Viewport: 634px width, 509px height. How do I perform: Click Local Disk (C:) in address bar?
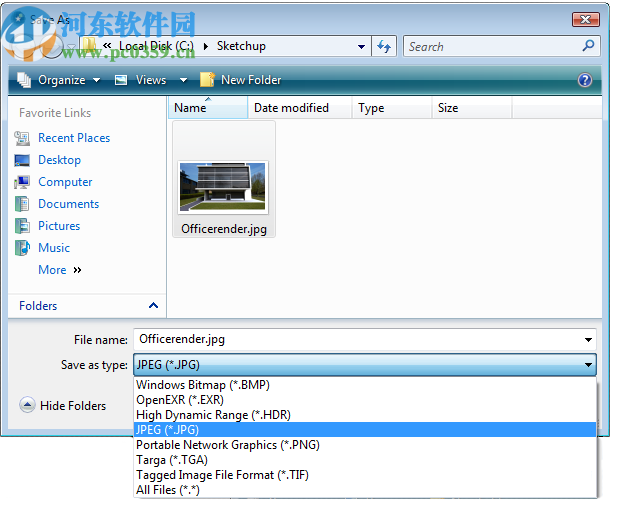pos(156,46)
